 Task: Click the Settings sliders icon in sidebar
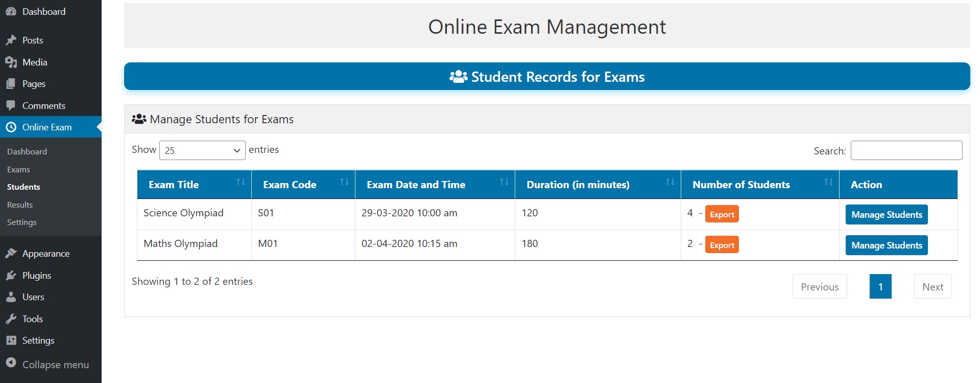tap(11, 340)
